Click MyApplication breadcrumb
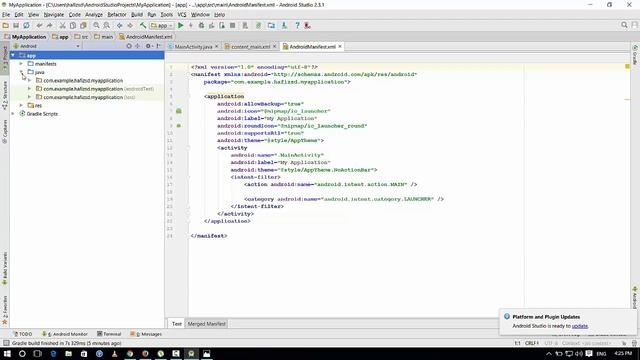Screen dimensions: 640x360 (x=25, y=37)
